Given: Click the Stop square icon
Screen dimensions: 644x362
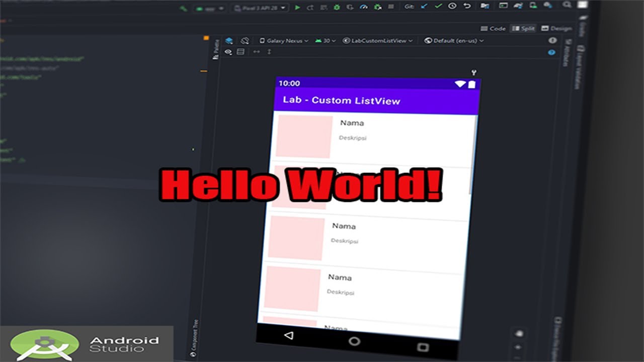Looking at the screenshot, I should tap(390, 7).
